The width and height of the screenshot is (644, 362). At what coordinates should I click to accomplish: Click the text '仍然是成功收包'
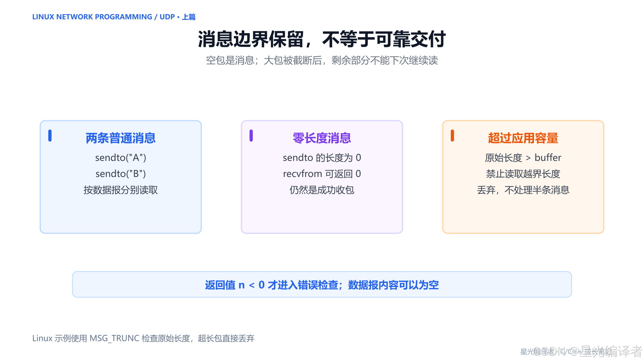coord(322,190)
